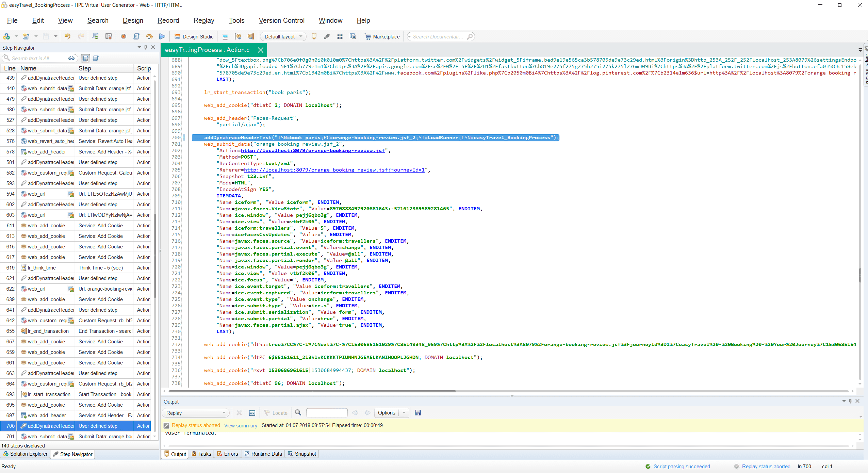Click the save output log icon
This screenshot has height=473, width=868.
[x=418, y=413]
